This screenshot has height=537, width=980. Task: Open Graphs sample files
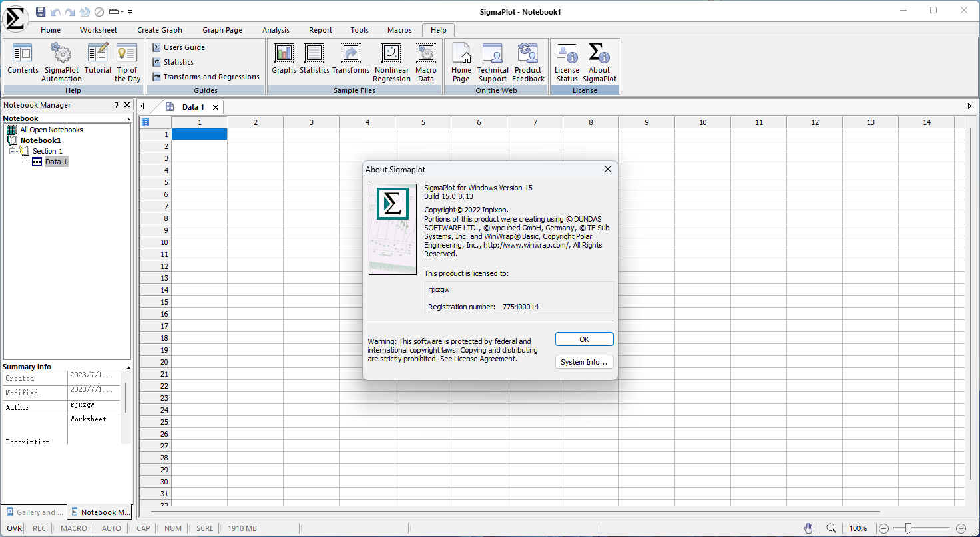[284, 59]
